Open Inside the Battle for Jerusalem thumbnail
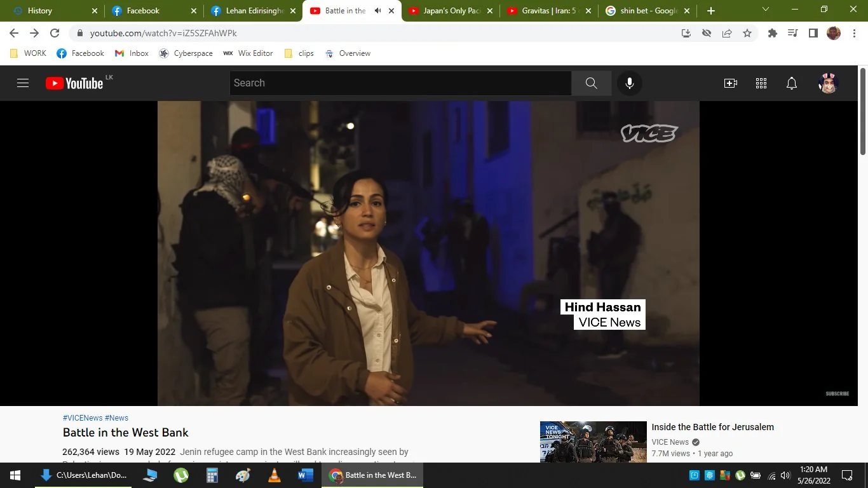This screenshot has width=868, height=488. pyautogui.click(x=593, y=442)
